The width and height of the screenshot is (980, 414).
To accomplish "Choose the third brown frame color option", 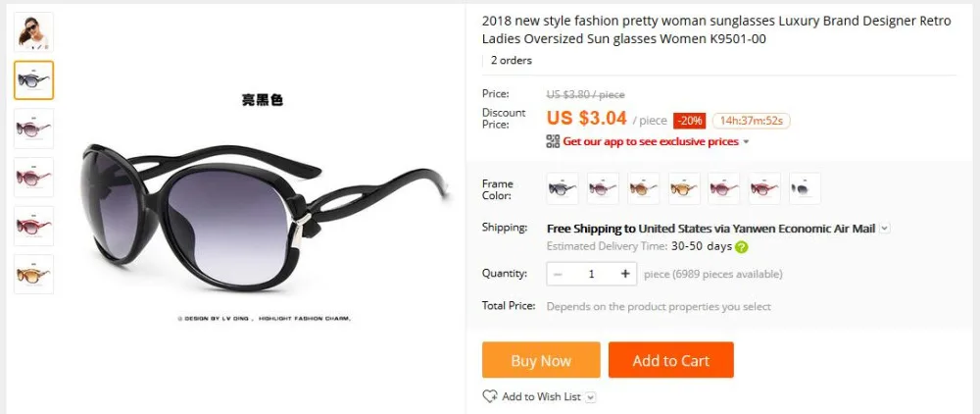I will pos(643,188).
